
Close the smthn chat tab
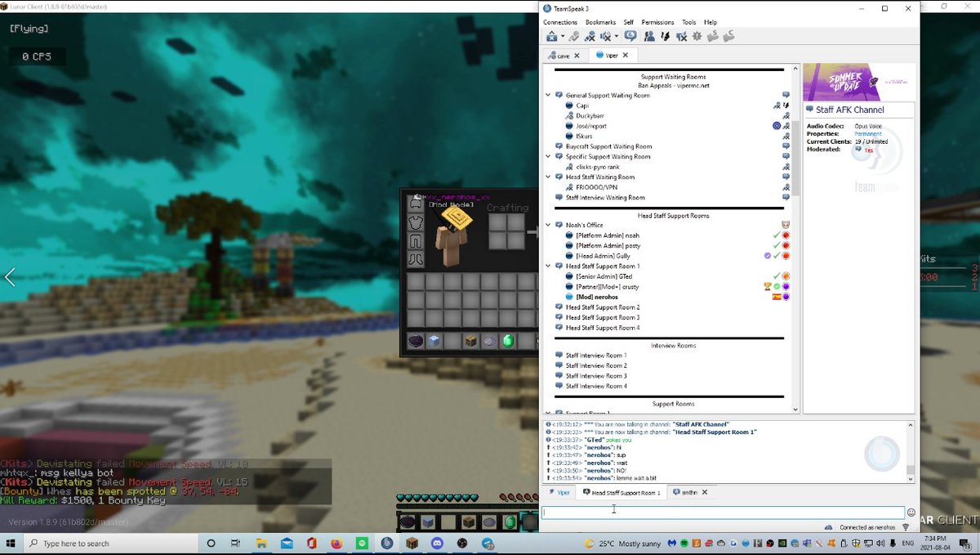(705, 493)
